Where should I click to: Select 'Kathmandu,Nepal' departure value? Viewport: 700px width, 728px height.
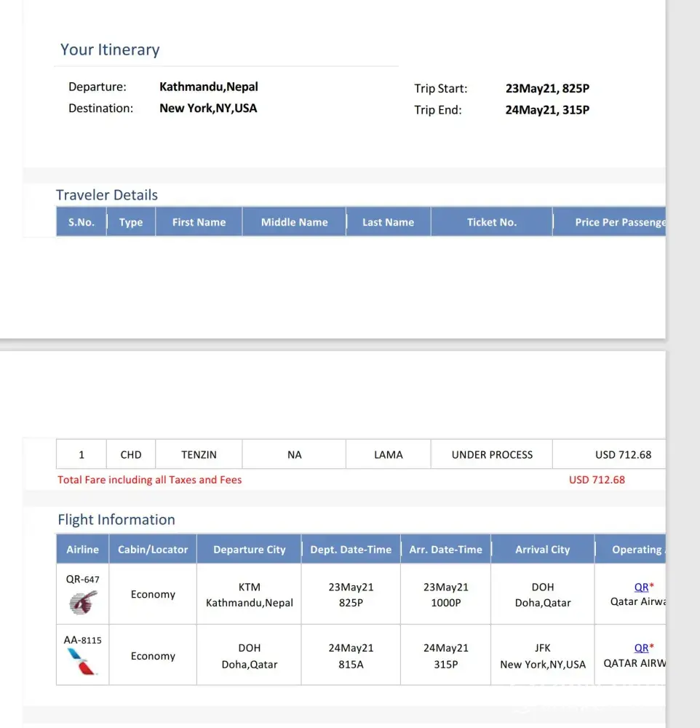point(208,87)
